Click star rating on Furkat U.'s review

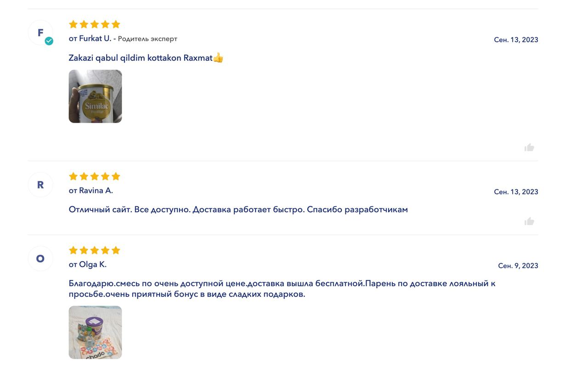[95, 24]
